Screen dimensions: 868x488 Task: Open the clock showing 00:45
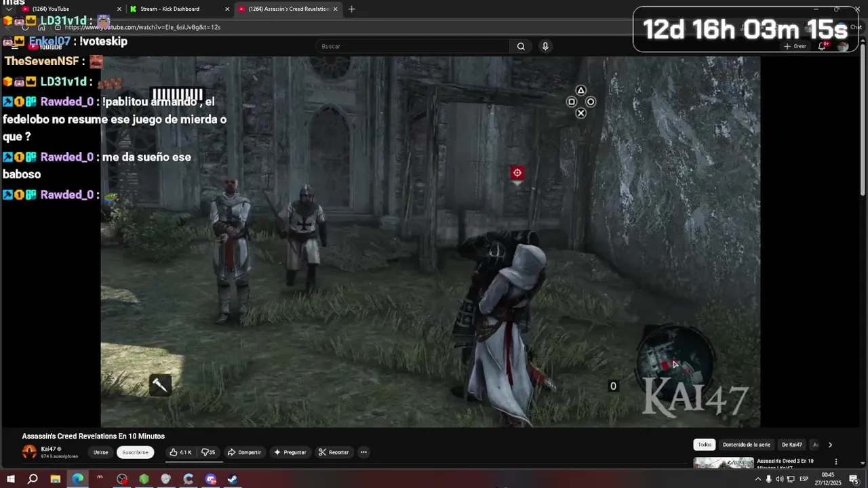[x=828, y=479]
